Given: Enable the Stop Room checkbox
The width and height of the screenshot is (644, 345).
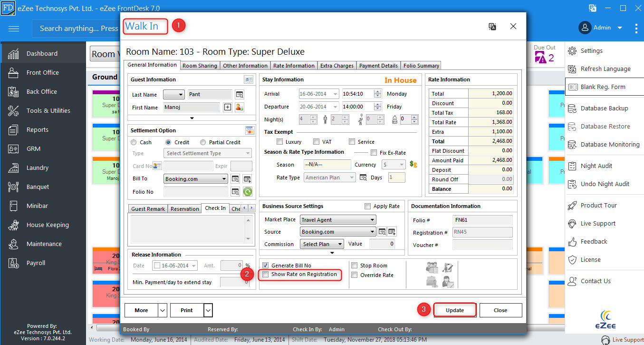Looking at the screenshot, I should (x=354, y=266).
